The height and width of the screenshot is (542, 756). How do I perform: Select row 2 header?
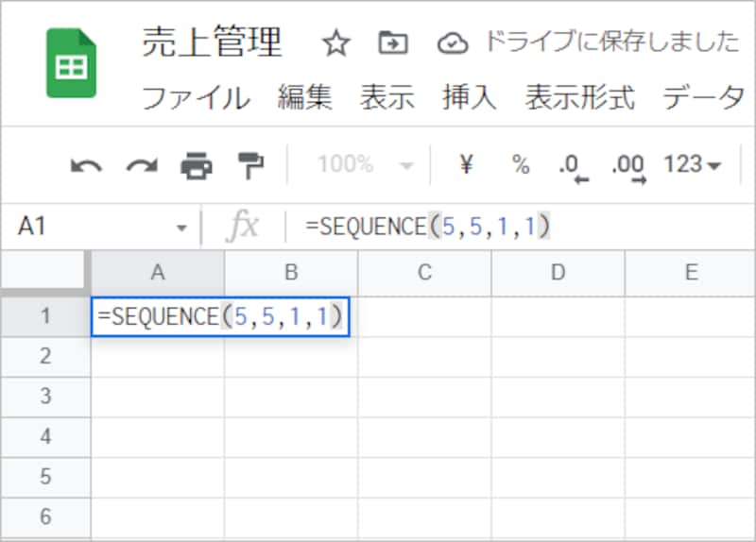(45, 357)
